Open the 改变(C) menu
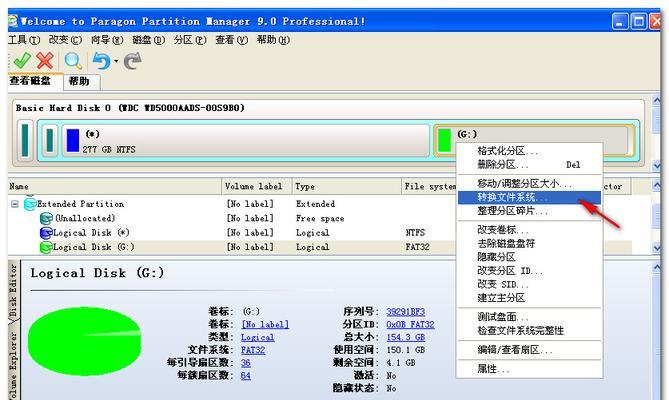The height and width of the screenshot is (400, 669). coord(65,40)
